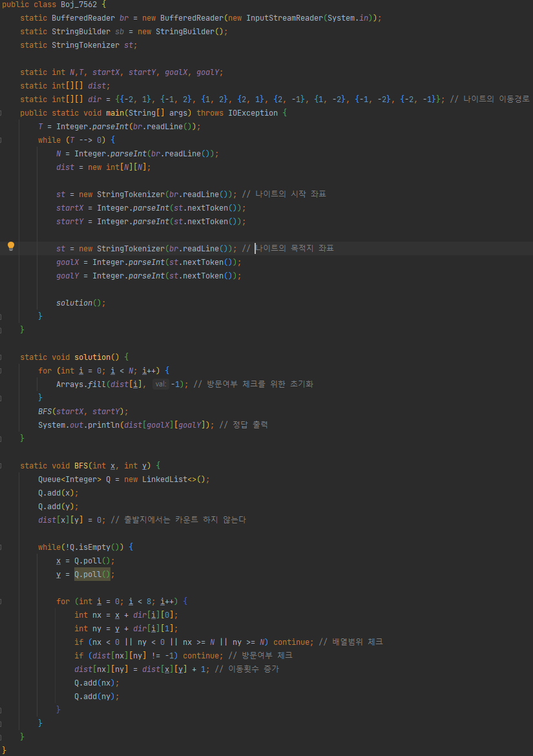533x756 pixels.
Task: Click the 'int nx' declaration
Action: click(x=88, y=615)
